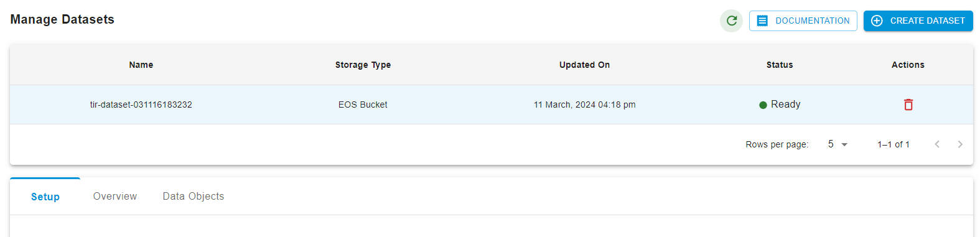Click the Storage Type column header
Image resolution: width=980 pixels, height=237 pixels.
click(x=363, y=65)
